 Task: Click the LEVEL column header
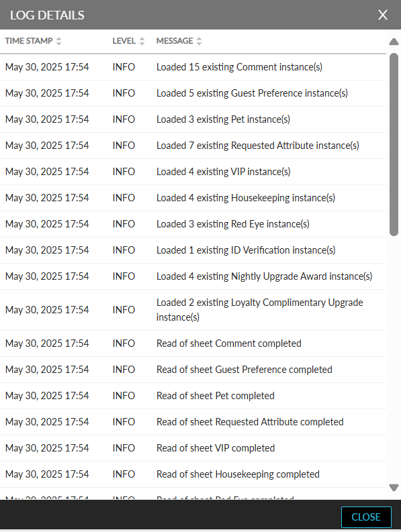pyautogui.click(x=124, y=41)
